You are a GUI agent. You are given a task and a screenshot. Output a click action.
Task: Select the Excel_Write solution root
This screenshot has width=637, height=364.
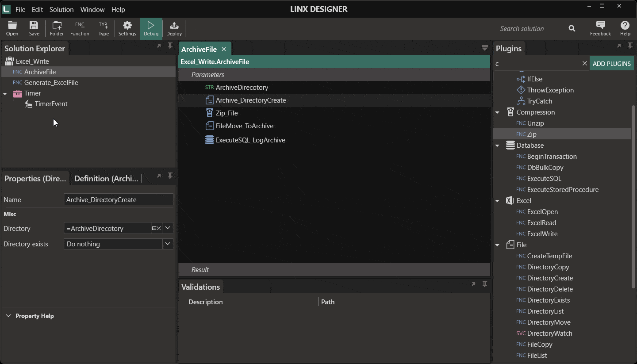point(27,61)
